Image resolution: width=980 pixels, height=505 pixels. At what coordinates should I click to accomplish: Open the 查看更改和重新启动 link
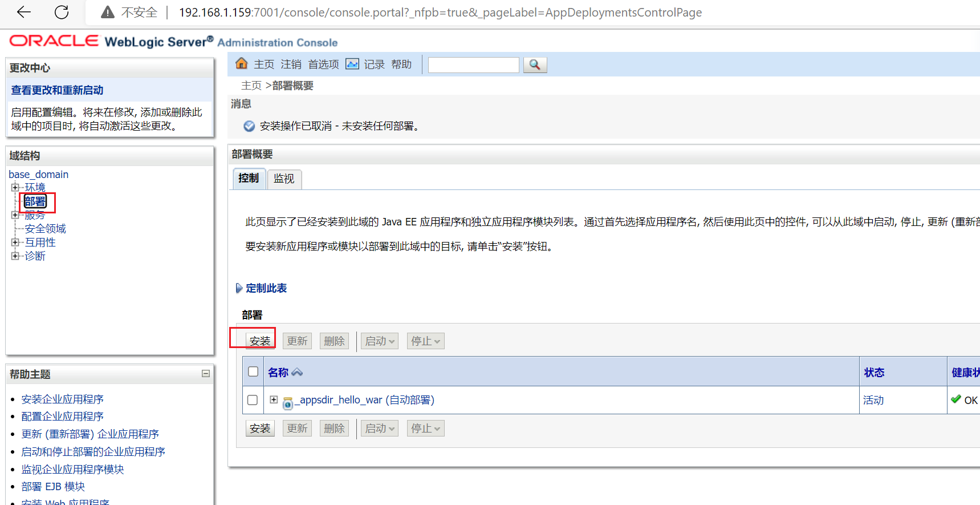coord(57,90)
